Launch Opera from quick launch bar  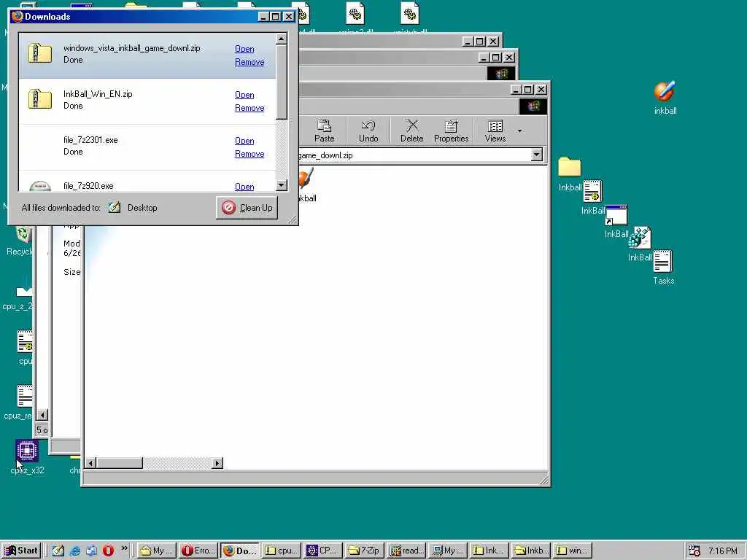(108, 551)
